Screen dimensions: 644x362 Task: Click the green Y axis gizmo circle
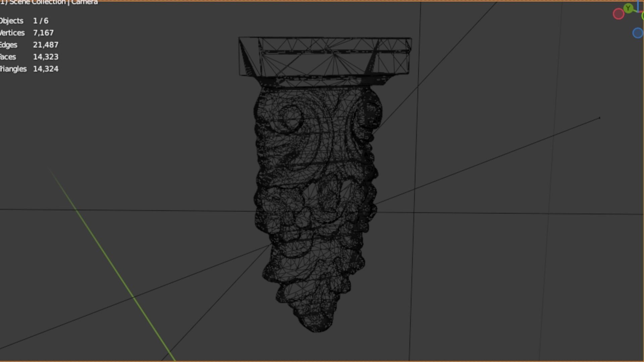(628, 8)
